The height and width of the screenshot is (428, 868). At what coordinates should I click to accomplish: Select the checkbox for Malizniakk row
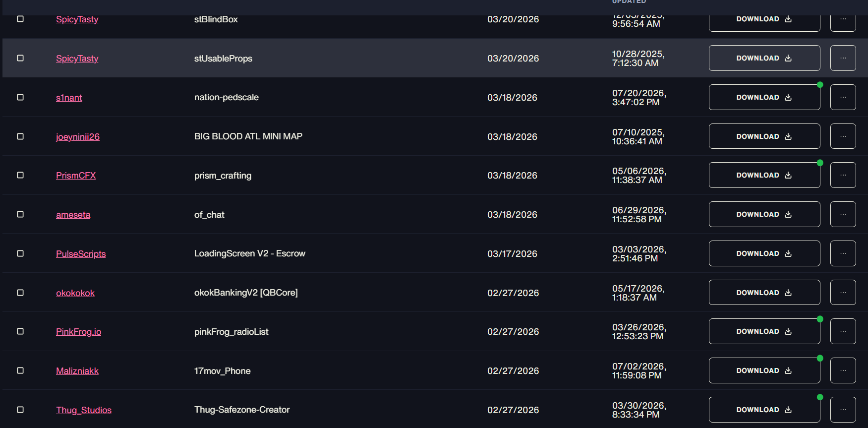click(x=20, y=370)
